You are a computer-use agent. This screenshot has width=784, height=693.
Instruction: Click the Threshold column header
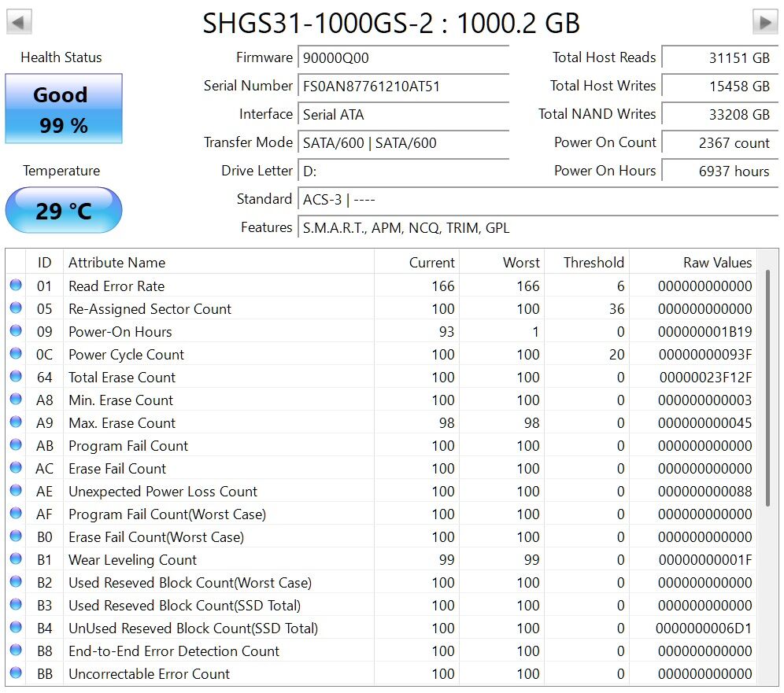click(x=586, y=263)
